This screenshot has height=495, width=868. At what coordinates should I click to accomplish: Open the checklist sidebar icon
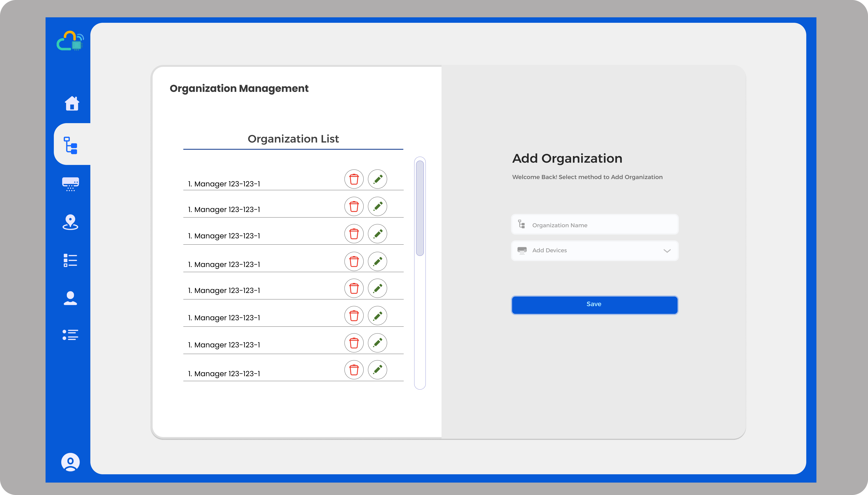[x=70, y=260]
